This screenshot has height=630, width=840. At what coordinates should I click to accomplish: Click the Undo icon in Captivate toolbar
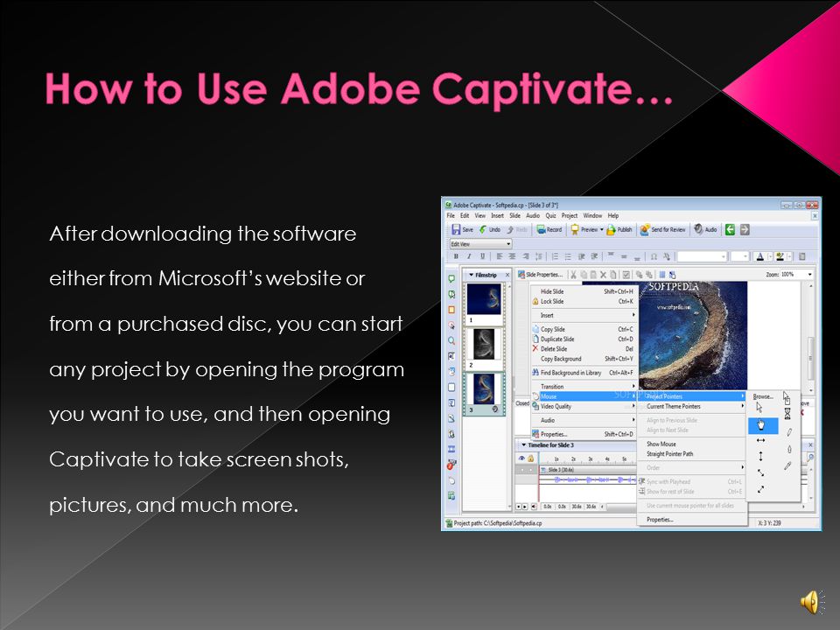click(x=483, y=229)
